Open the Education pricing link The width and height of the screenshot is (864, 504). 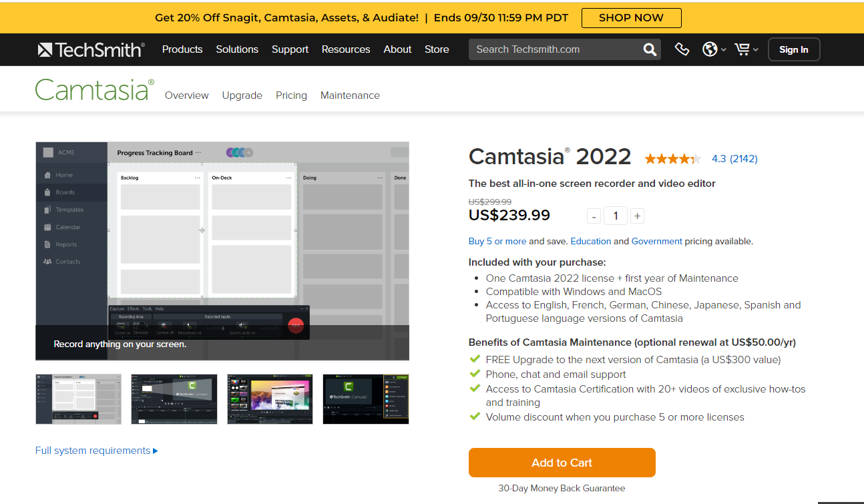pos(591,242)
